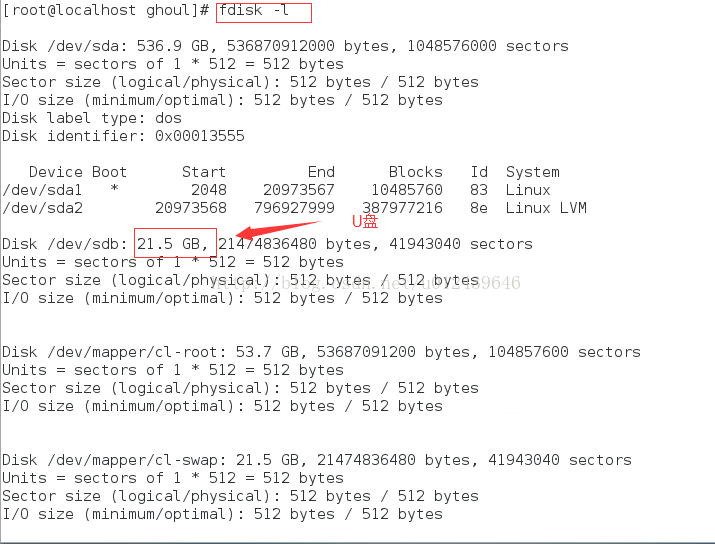Click the Linux LVM system text
The width and height of the screenshot is (715, 544).
tap(546, 208)
